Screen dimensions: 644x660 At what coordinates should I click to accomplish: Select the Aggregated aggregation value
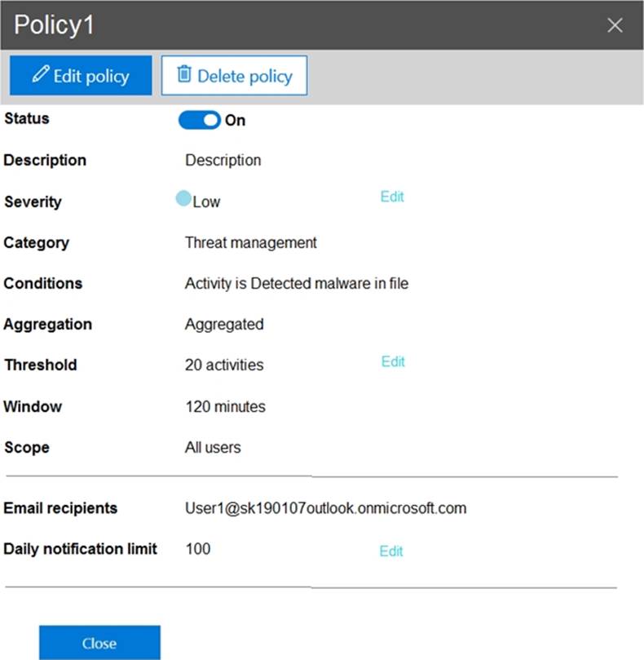[224, 324]
